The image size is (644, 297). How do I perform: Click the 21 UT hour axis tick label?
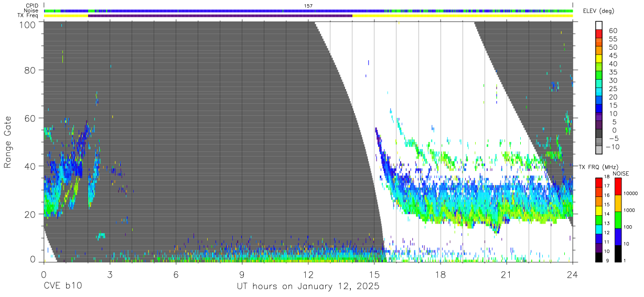pyautogui.click(x=507, y=274)
